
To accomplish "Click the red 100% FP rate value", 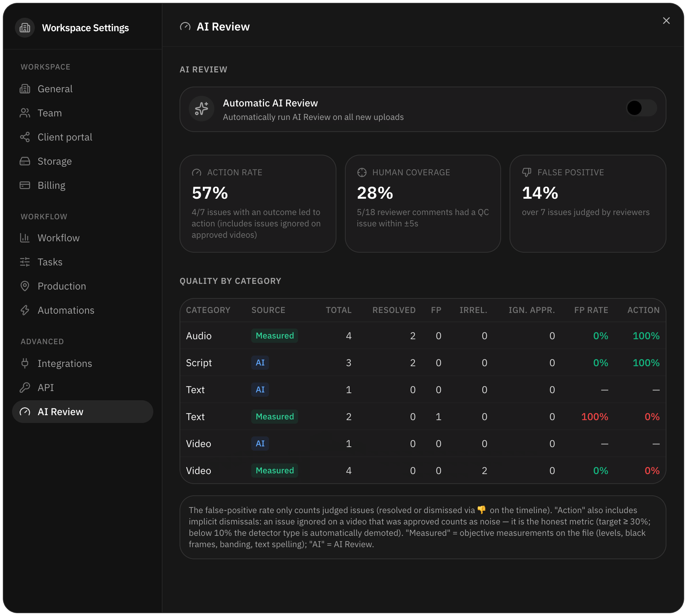I will [x=595, y=417].
